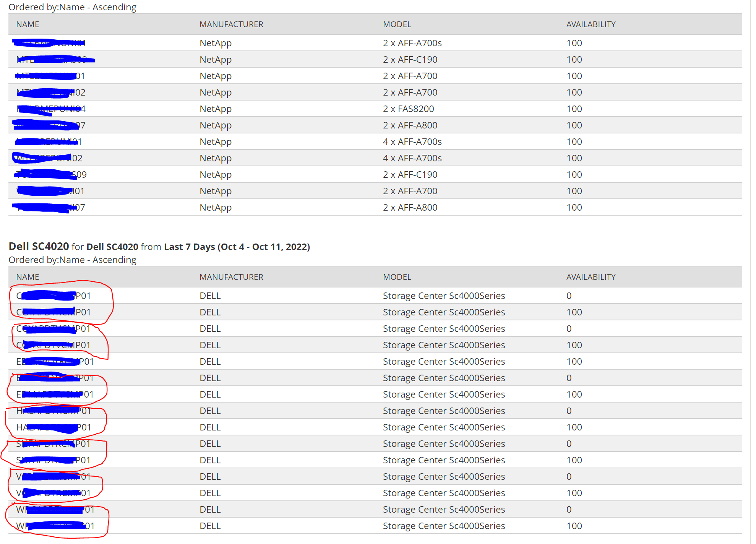Viewport: 756px width, 544px height.
Task: Click first Storage Center Sc4000Series cell
Action: (x=443, y=296)
